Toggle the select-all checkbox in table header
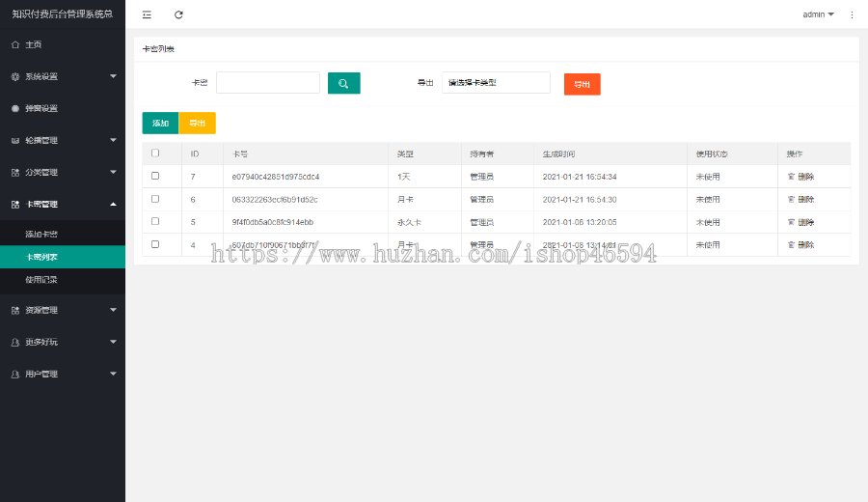This screenshot has height=502, width=868. click(155, 153)
